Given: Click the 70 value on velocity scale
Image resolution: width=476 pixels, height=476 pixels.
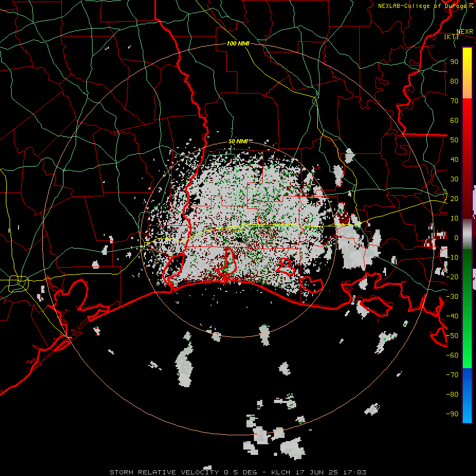Looking at the screenshot, I should pos(454,101).
